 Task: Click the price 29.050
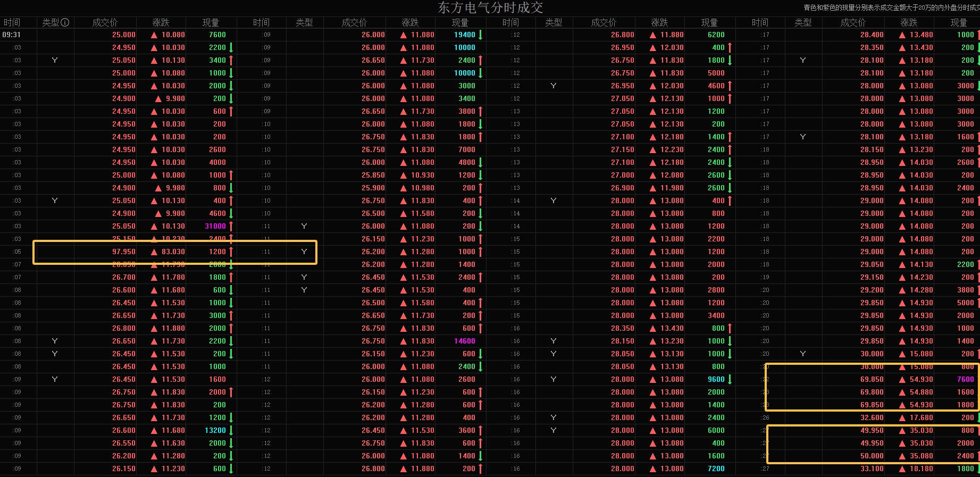pos(872,264)
